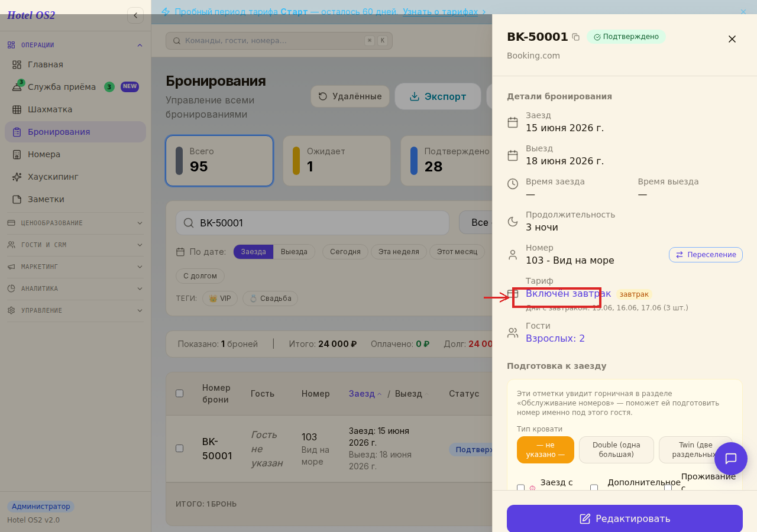Enable the Заезд с early check-in checkbox
The width and height of the screenshot is (757, 532).
pyautogui.click(x=520, y=488)
